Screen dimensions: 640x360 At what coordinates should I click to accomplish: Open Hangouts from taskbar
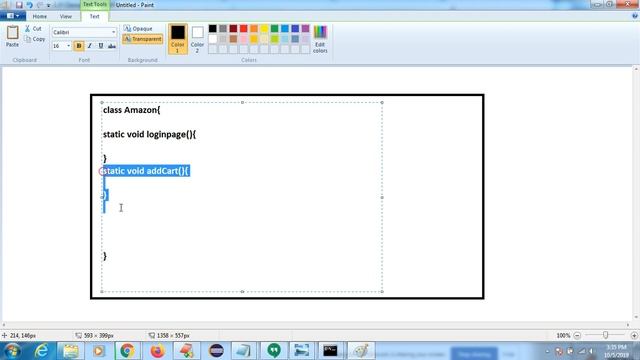click(274, 351)
